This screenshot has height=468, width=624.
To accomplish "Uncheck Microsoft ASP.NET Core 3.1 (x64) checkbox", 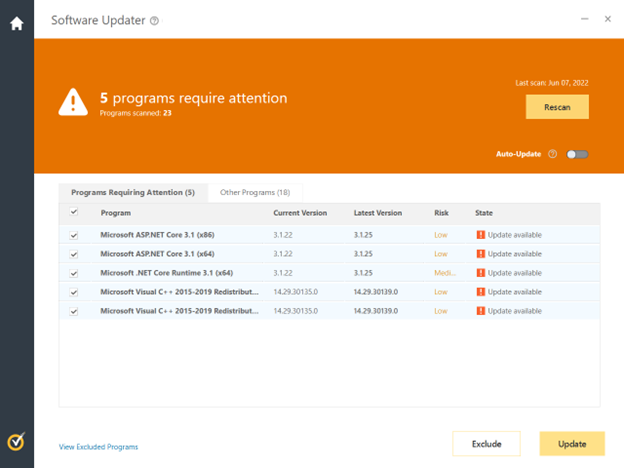I will (74, 254).
